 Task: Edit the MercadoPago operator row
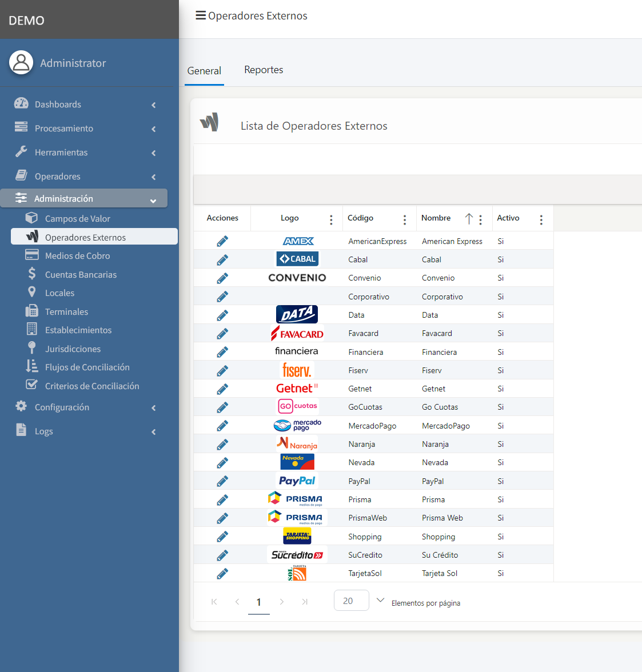tap(222, 426)
